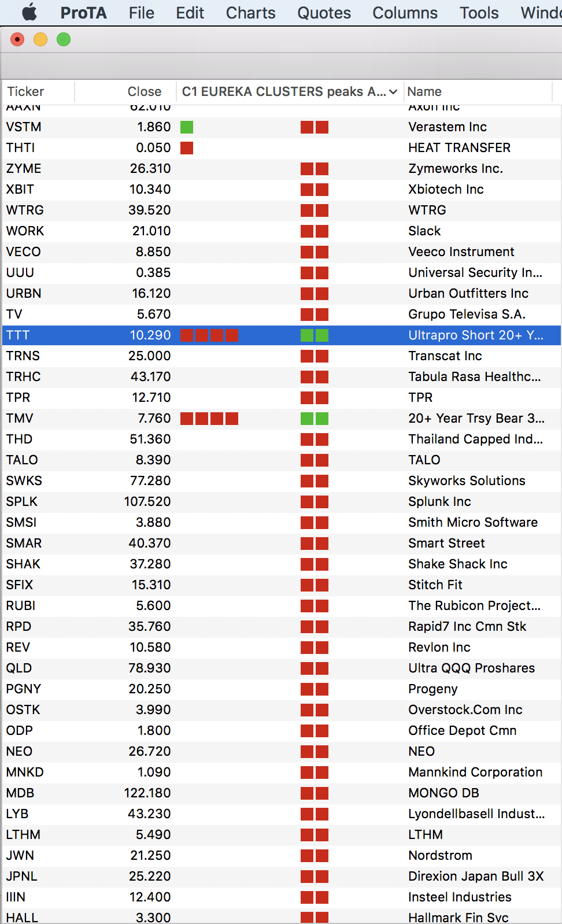The height and width of the screenshot is (924, 562).
Task: Select the WORK ticker for Slack
Action: (x=25, y=231)
